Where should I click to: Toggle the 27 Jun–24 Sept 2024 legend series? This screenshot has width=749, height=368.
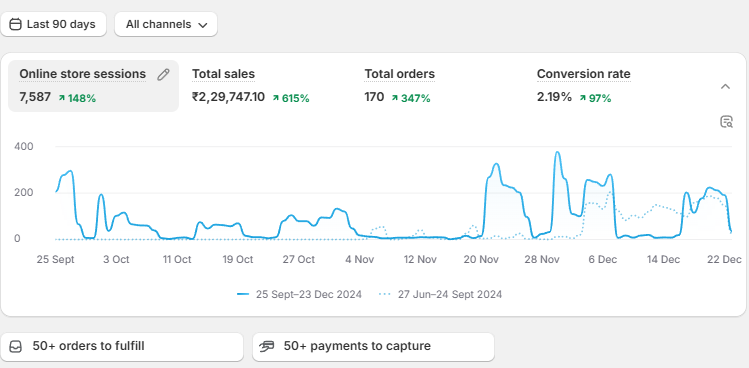440,294
